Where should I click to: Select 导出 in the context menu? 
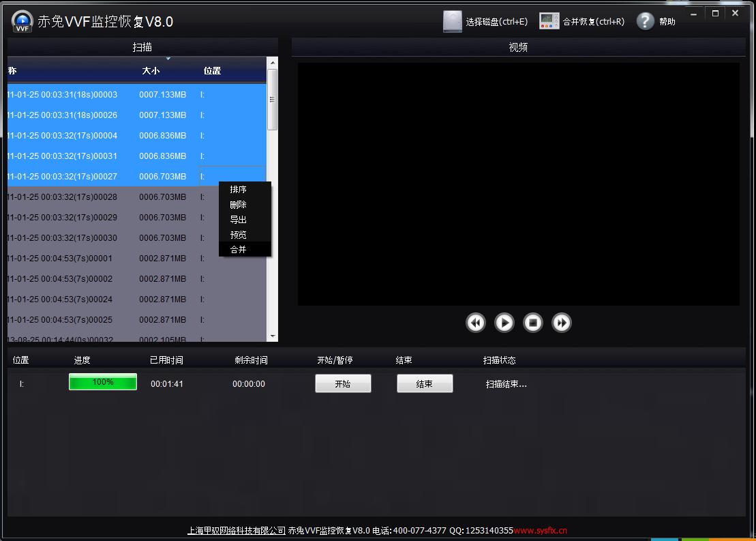(239, 220)
